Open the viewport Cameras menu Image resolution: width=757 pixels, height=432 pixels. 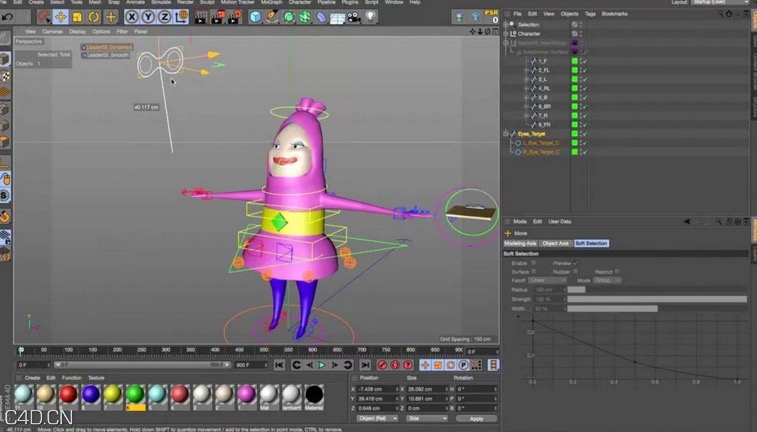(52, 31)
